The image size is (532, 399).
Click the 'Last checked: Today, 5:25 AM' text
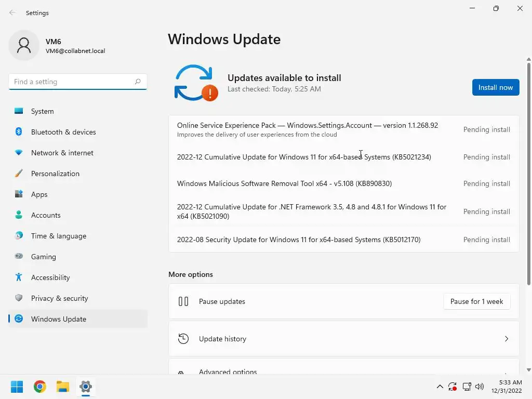pos(274,89)
